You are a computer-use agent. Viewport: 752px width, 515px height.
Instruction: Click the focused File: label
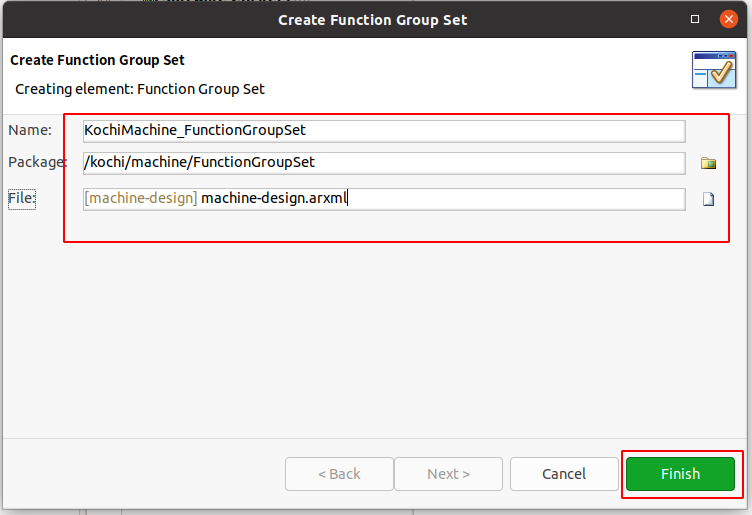pos(22,198)
